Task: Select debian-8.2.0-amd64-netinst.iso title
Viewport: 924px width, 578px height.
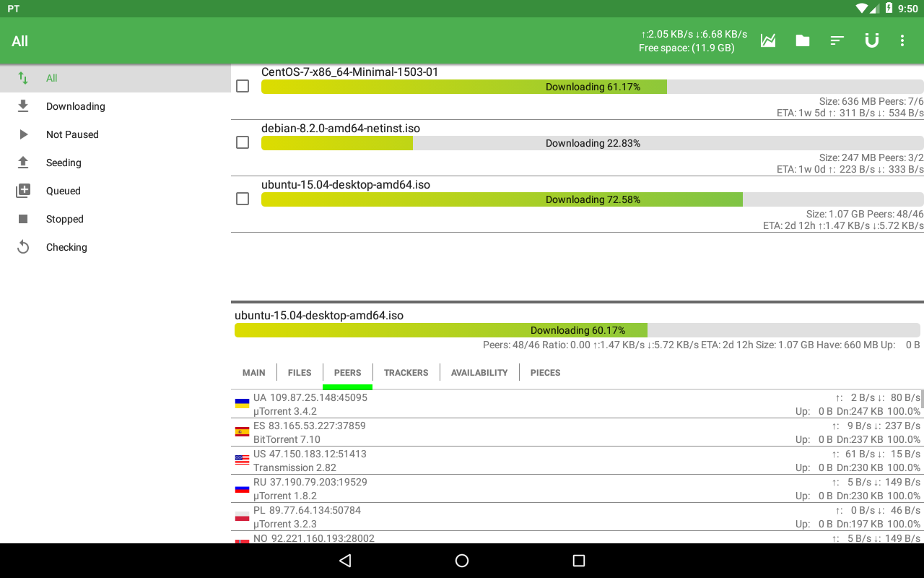Action: pyautogui.click(x=341, y=129)
